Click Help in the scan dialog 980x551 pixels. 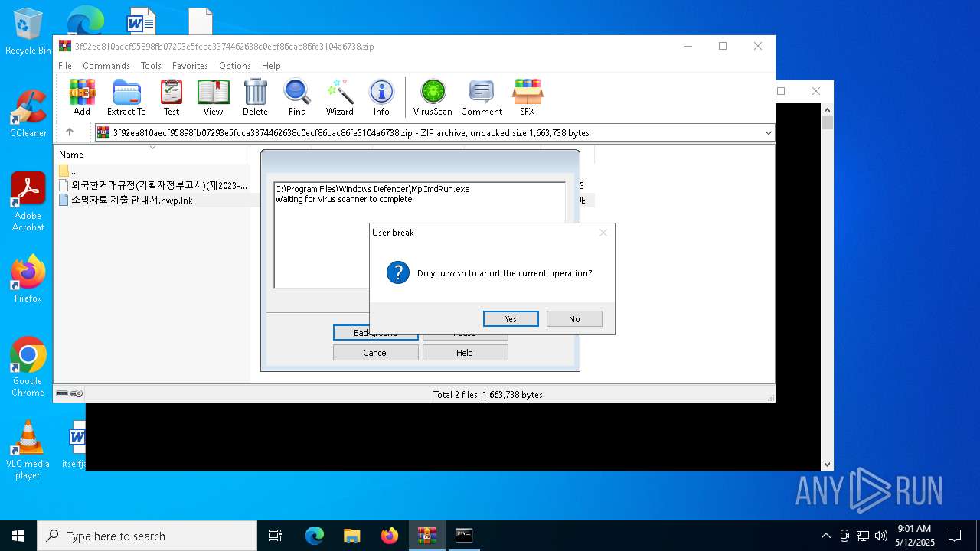465,353
